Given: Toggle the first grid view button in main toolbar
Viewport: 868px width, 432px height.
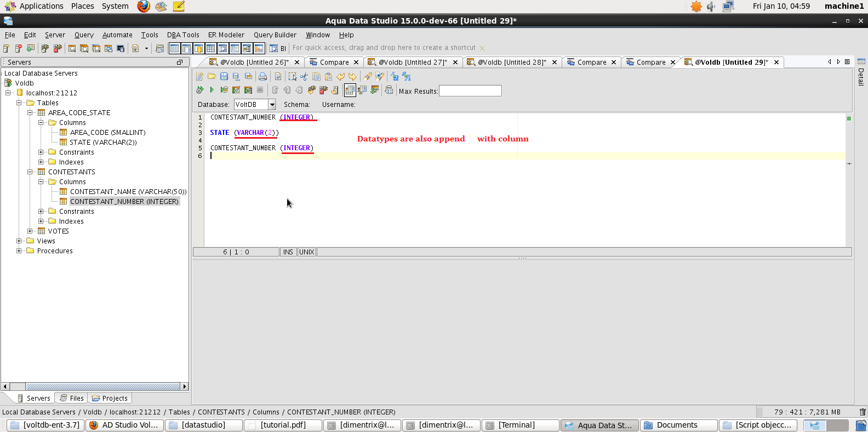Looking at the screenshot, I should coord(174,48).
